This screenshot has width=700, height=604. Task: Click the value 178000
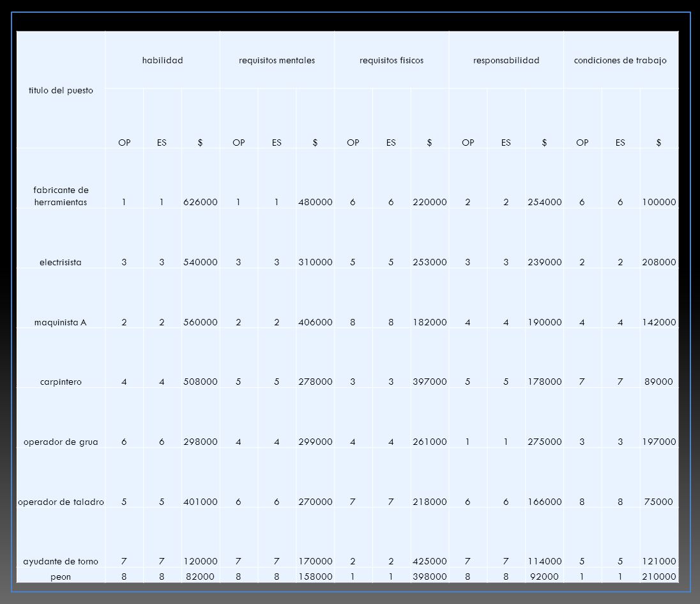[545, 382]
